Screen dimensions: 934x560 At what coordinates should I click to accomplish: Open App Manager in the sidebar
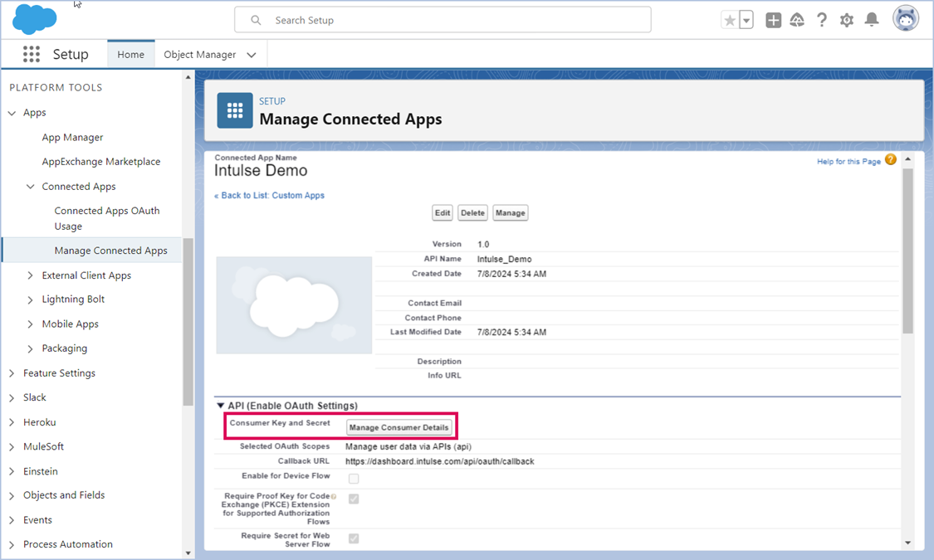[x=72, y=138]
